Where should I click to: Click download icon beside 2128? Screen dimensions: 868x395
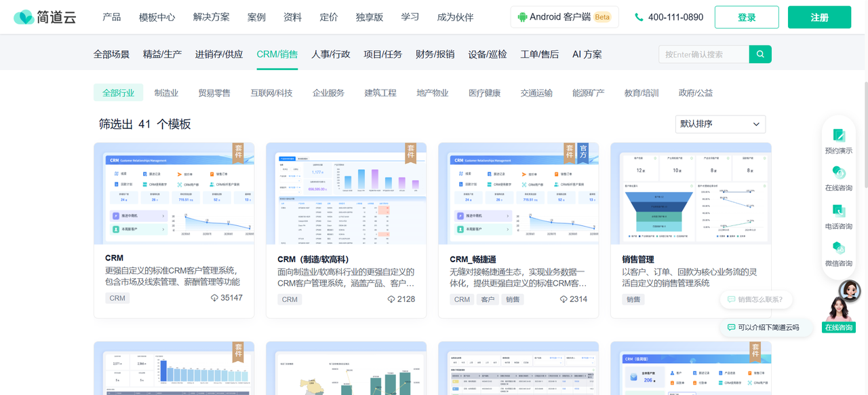coord(391,299)
